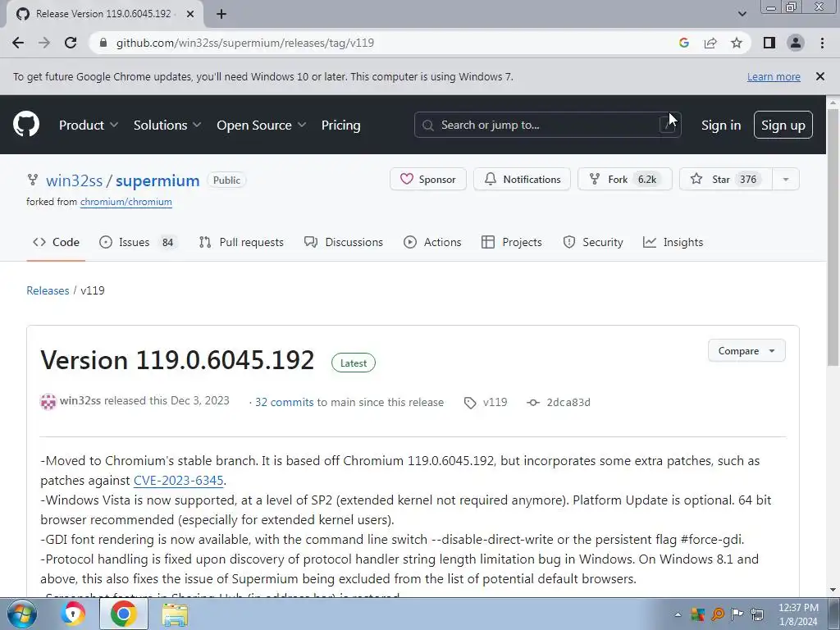This screenshot has width=840, height=630.
Task: Click the Search or jump to field
Action: point(547,125)
